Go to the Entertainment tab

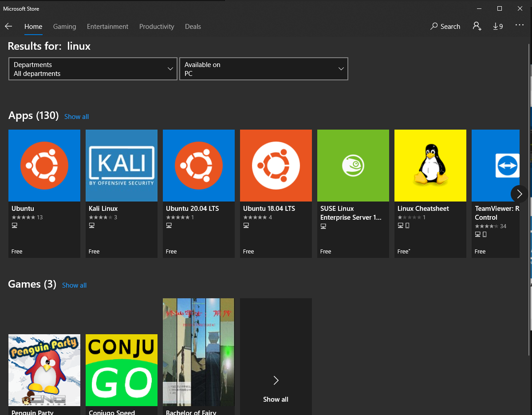tap(107, 27)
